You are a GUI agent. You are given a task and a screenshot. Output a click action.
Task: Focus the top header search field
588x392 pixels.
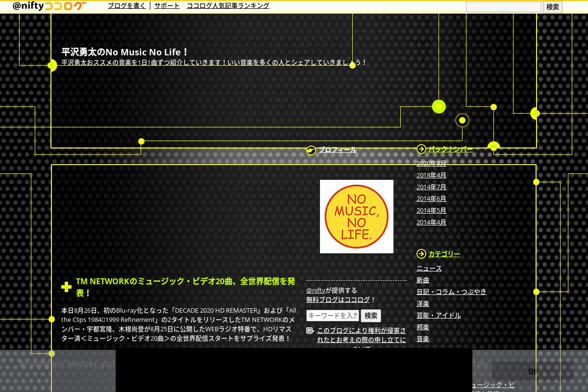click(x=503, y=7)
